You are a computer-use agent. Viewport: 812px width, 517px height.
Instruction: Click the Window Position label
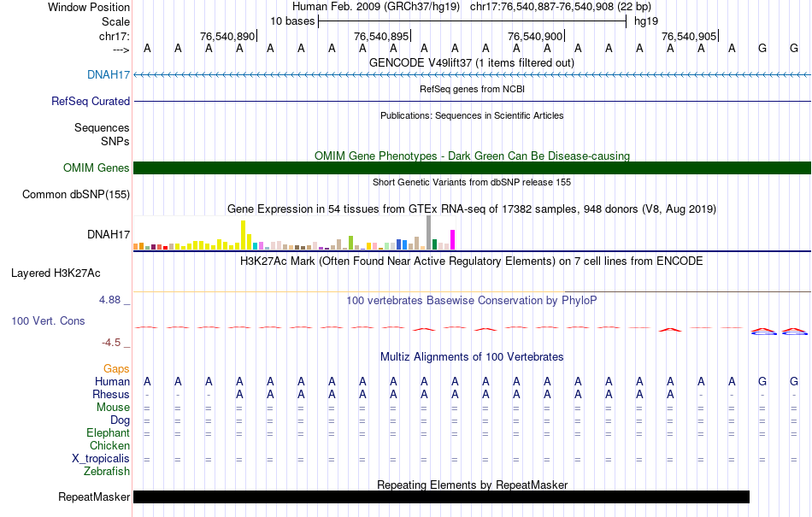coord(89,7)
